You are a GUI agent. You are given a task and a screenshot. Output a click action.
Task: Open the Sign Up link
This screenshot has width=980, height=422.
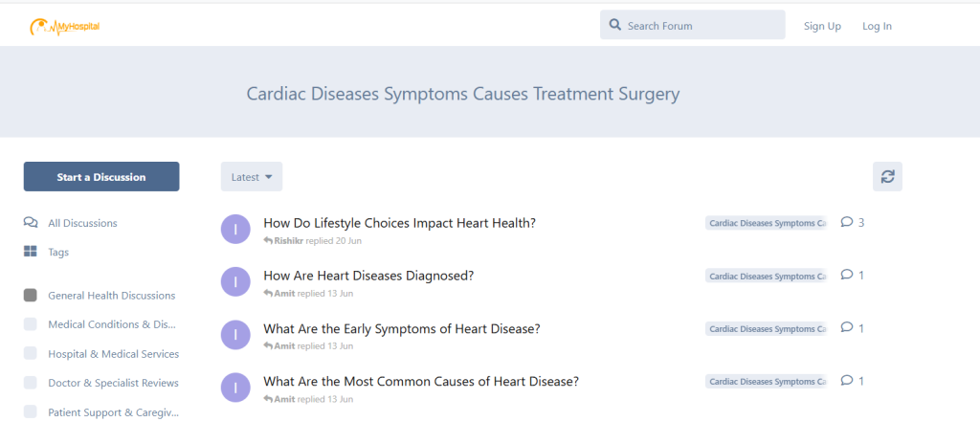click(822, 26)
